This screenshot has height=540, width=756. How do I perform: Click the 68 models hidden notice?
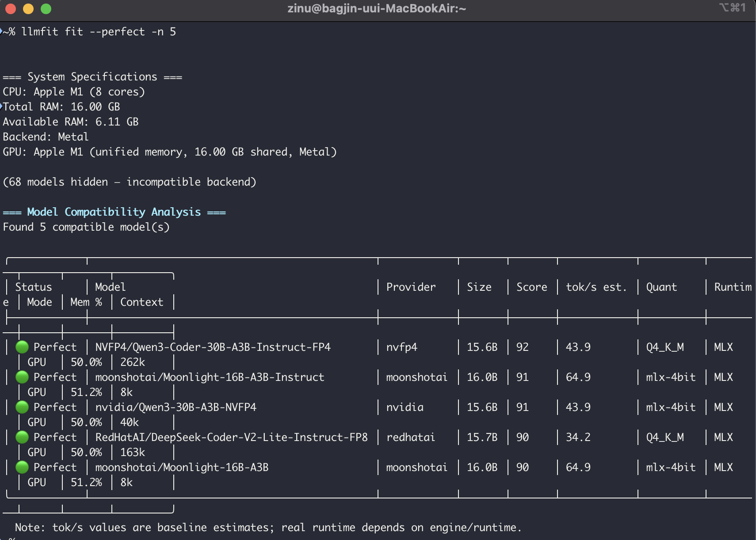coord(130,182)
